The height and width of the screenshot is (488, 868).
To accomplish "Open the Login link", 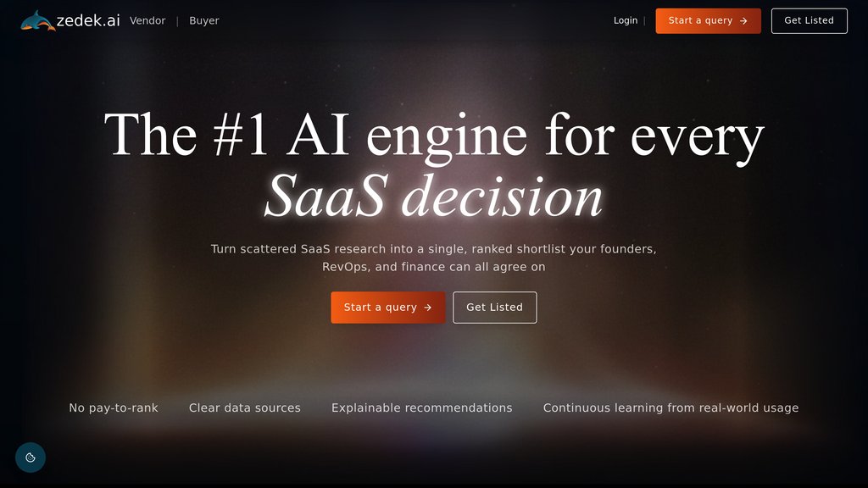I will 626,20.
